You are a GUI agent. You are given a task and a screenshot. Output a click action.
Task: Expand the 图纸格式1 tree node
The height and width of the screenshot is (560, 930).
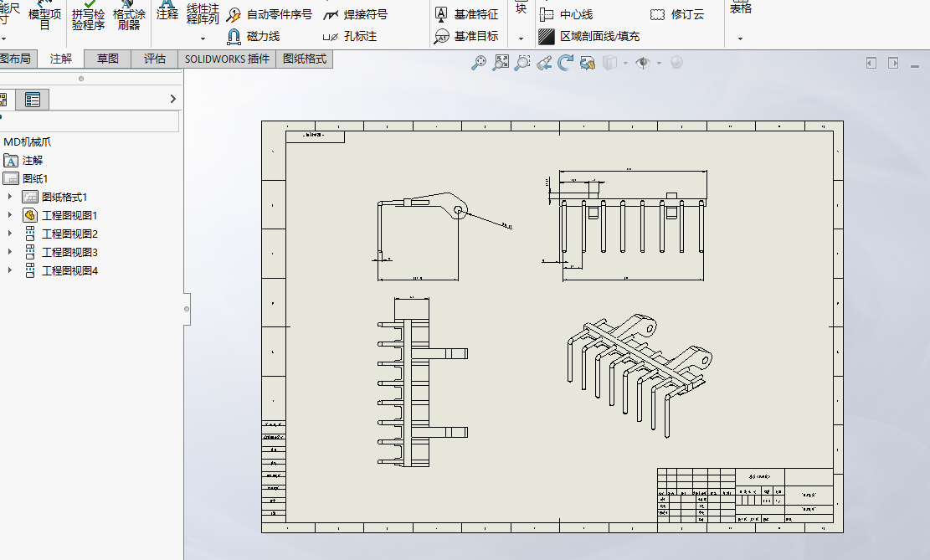(10, 197)
